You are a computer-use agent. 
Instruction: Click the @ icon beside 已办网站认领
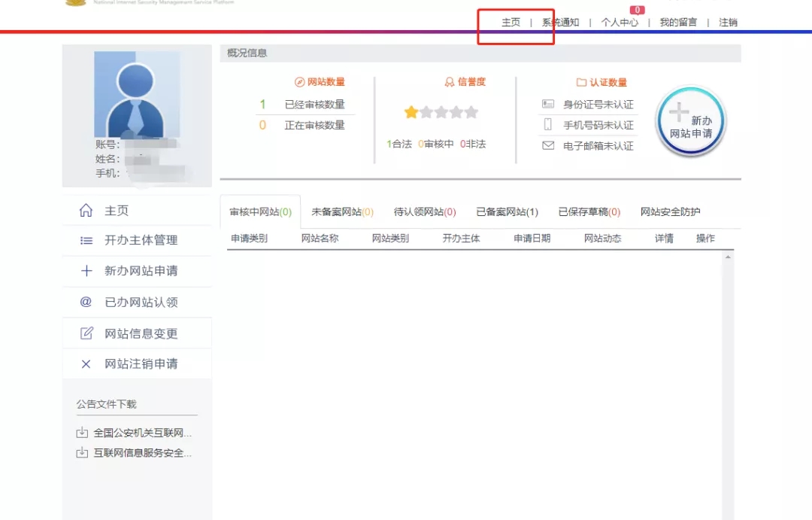tap(86, 303)
